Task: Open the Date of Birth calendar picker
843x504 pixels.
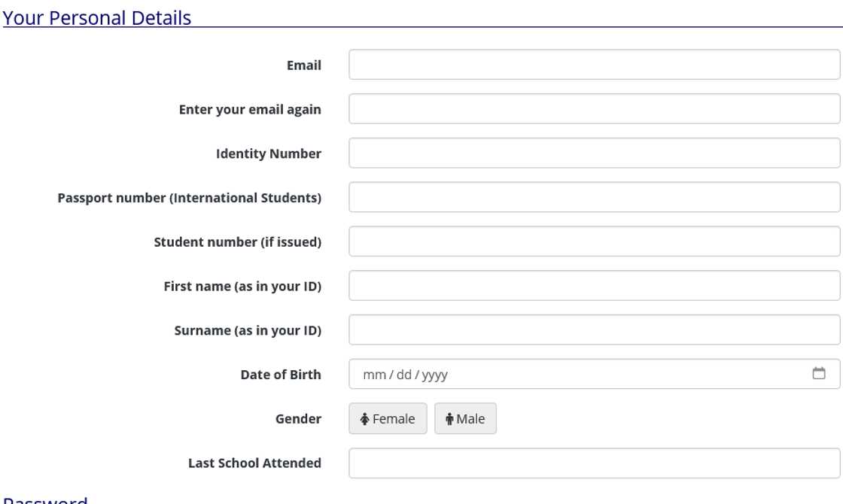Action: [819, 374]
